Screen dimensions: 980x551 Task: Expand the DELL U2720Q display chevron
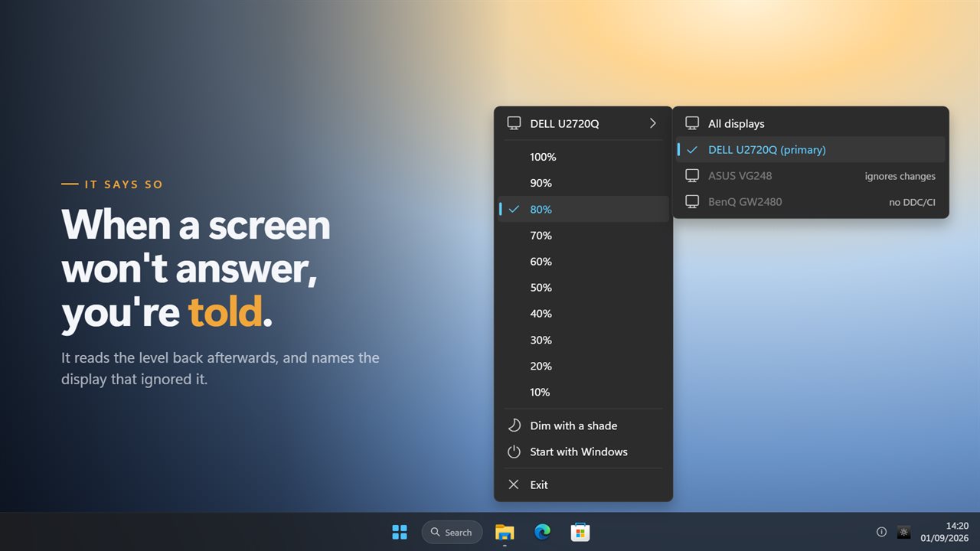pos(652,123)
